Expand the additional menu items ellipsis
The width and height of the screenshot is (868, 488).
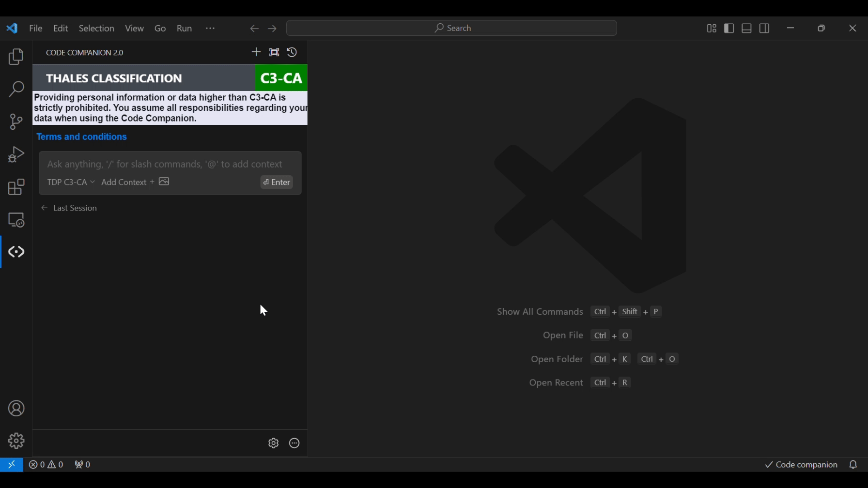(x=210, y=29)
